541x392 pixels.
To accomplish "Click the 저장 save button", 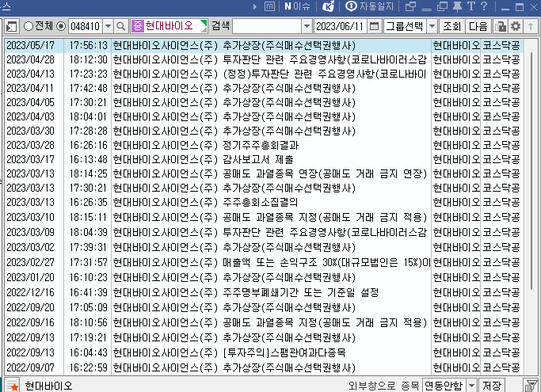I will (x=492, y=386).
